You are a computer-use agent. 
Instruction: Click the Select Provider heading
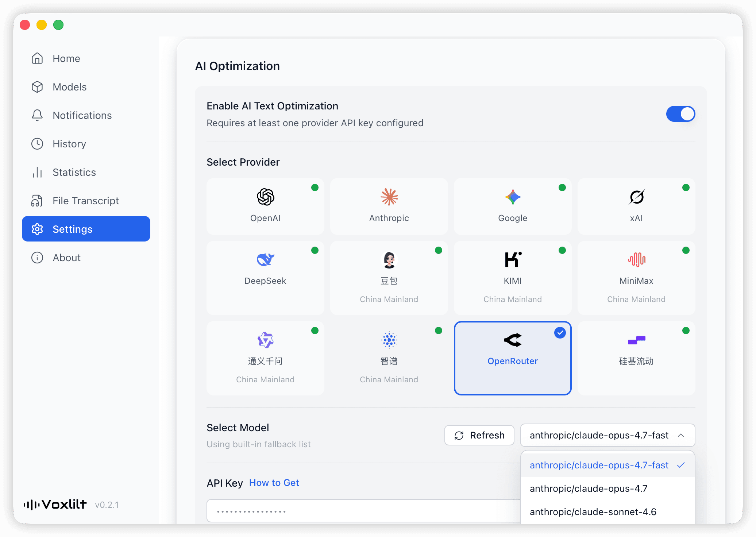(243, 162)
